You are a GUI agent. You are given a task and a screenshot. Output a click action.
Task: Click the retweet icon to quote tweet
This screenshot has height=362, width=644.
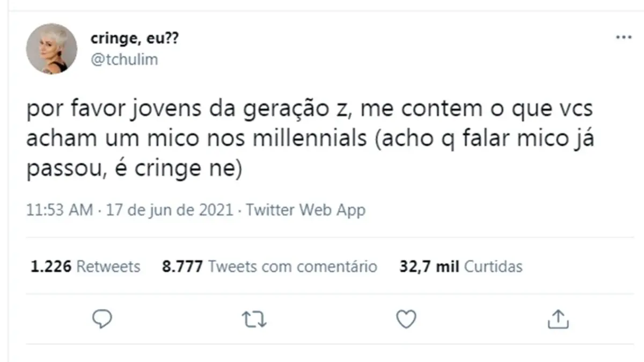click(x=254, y=319)
